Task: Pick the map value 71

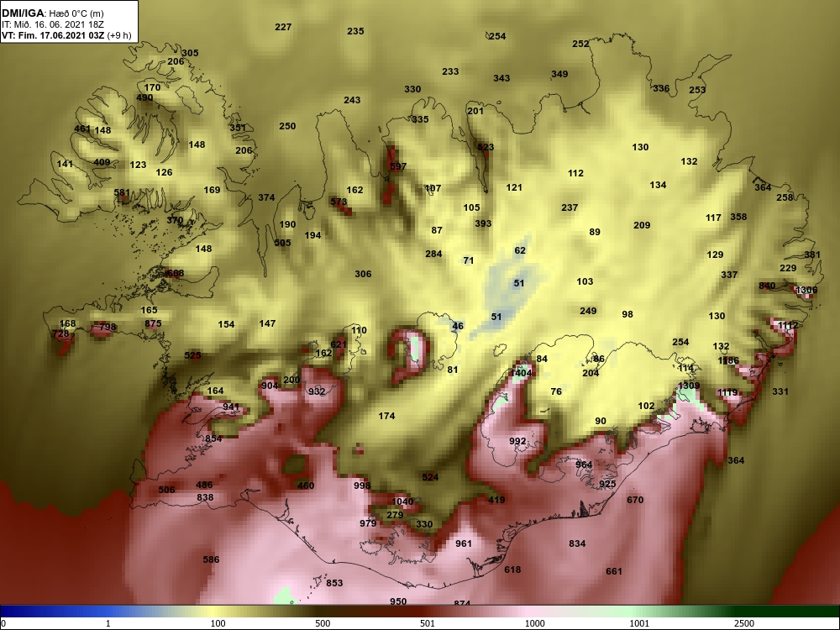Action: 468,260
